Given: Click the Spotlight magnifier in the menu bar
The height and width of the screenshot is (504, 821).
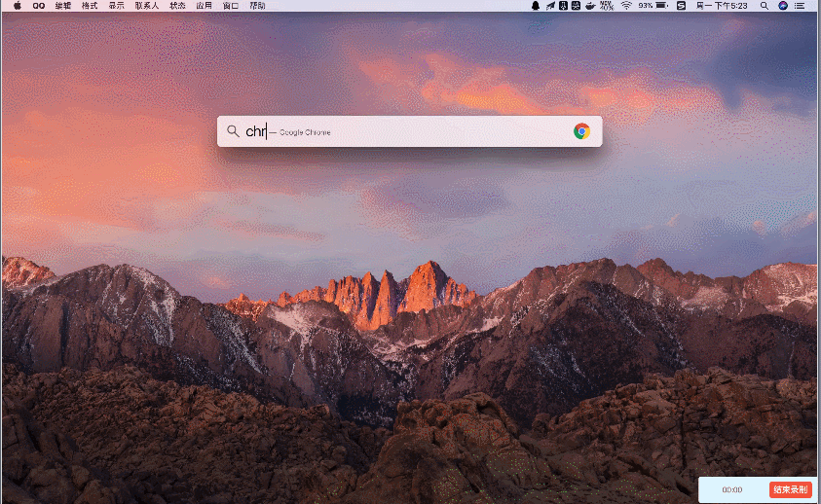Looking at the screenshot, I should (x=765, y=6).
